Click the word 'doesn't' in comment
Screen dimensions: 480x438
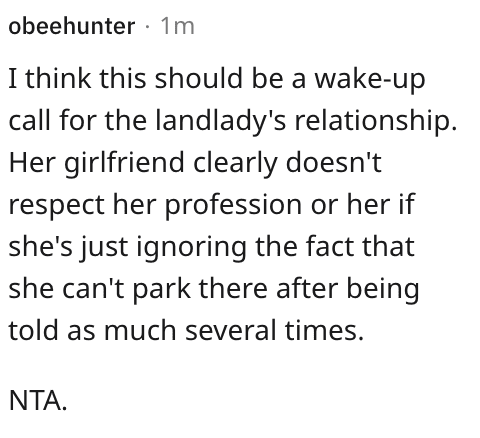334,162
